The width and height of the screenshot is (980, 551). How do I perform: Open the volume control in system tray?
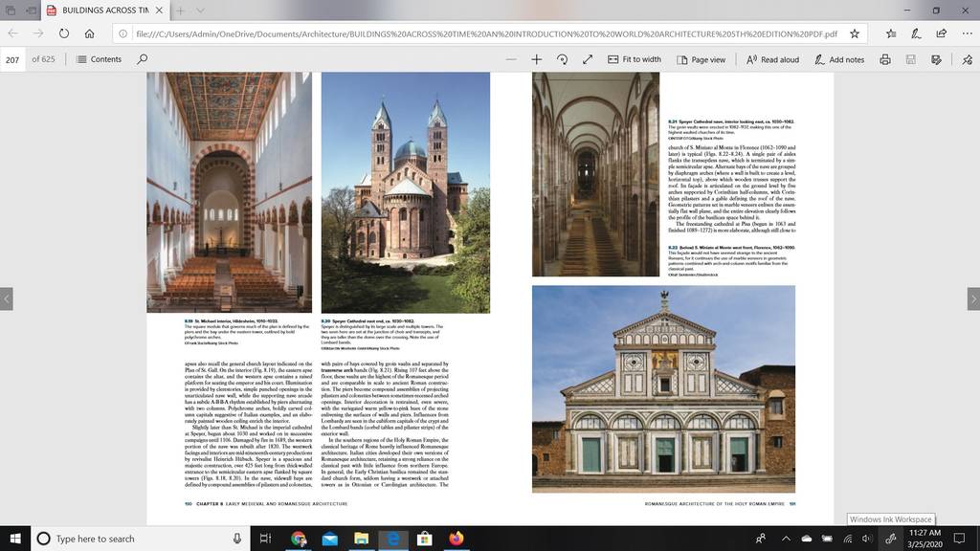tap(867, 539)
